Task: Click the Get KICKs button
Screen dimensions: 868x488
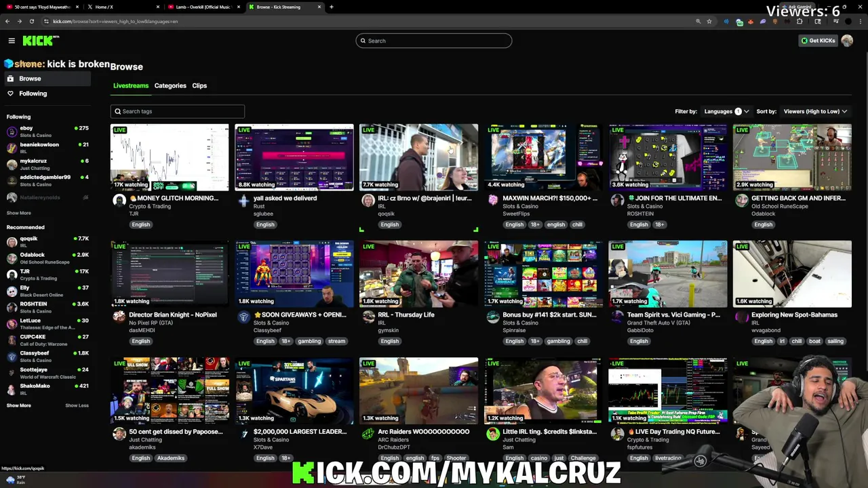Action: pos(818,41)
